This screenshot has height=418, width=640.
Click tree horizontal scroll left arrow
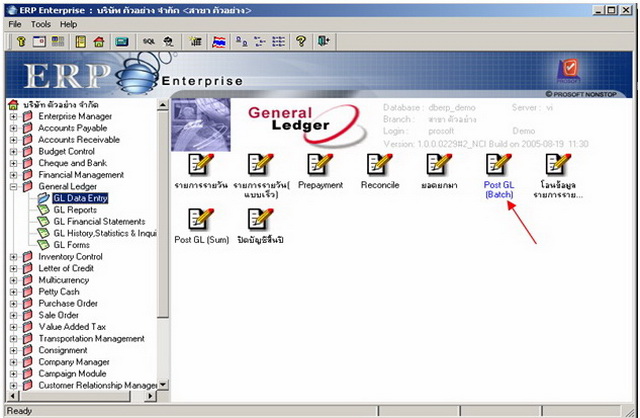13,396
